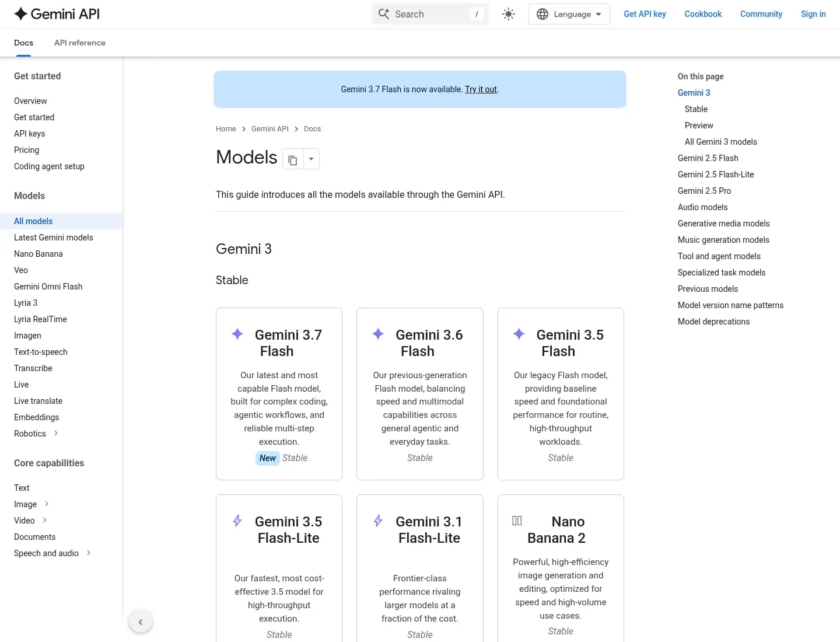Viewport: 840px width, 642px height.
Task: Open the Gemini 3.6 Flash card title
Action: [x=429, y=343]
